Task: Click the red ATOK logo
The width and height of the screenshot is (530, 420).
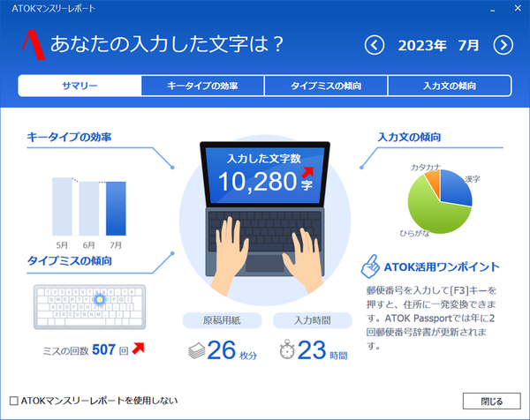Action: pos(34,45)
